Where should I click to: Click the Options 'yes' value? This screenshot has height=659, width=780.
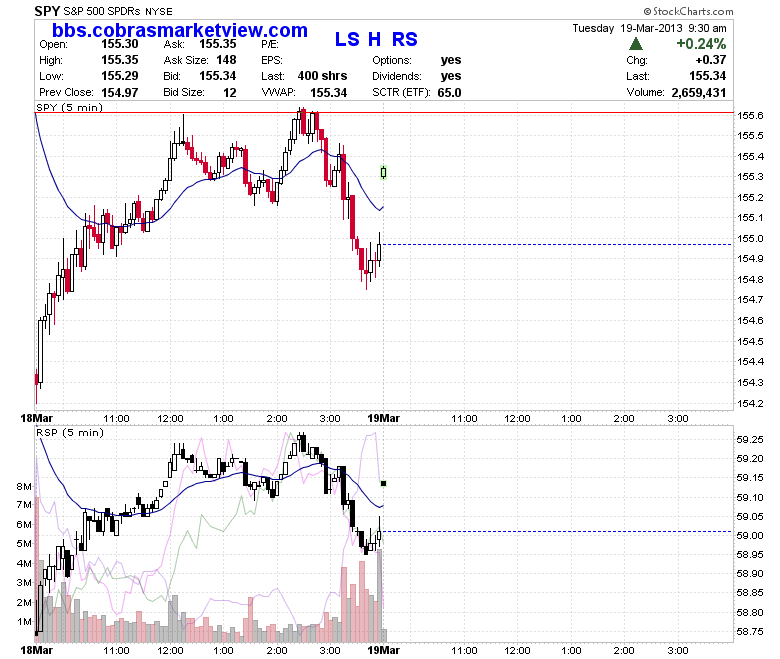tap(451, 60)
